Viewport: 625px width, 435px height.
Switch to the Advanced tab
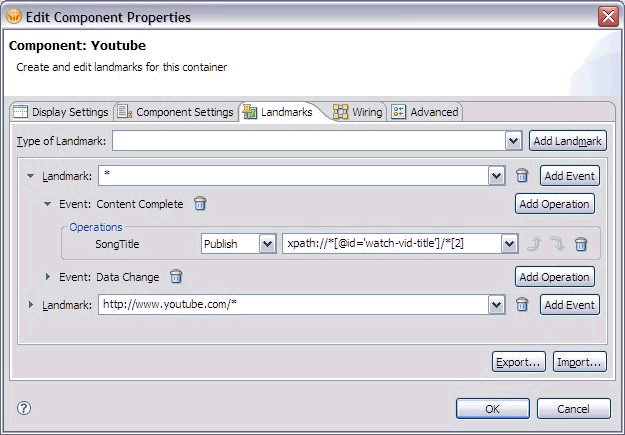point(425,112)
